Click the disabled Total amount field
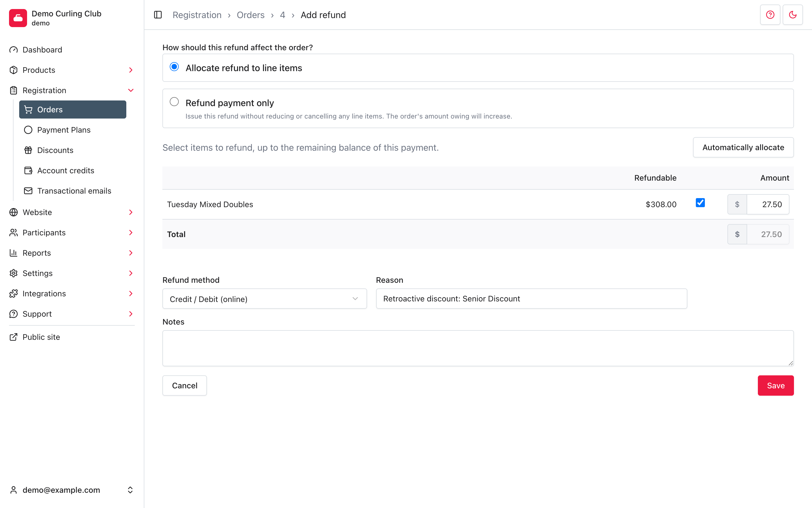812x508 pixels. click(x=768, y=234)
